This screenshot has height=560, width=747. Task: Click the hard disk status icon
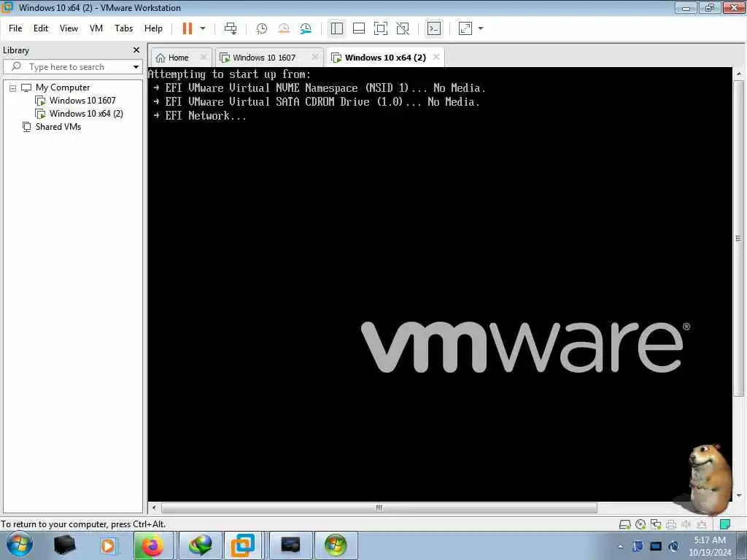click(624, 525)
